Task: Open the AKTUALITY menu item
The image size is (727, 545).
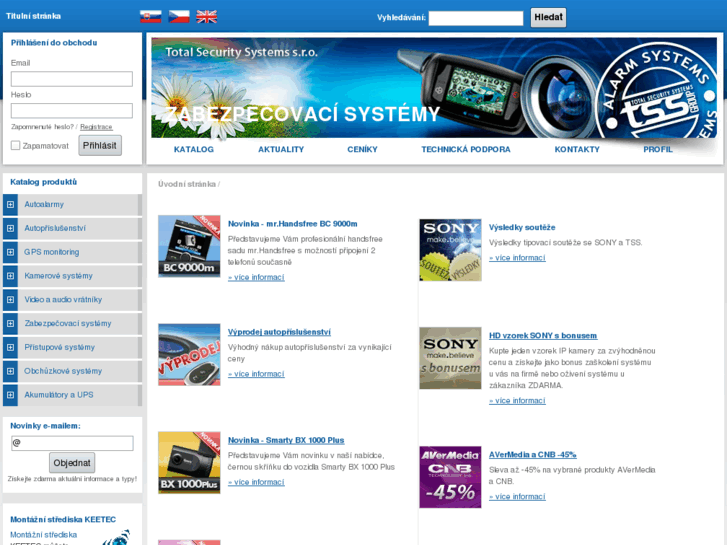Action: point(281,149)
